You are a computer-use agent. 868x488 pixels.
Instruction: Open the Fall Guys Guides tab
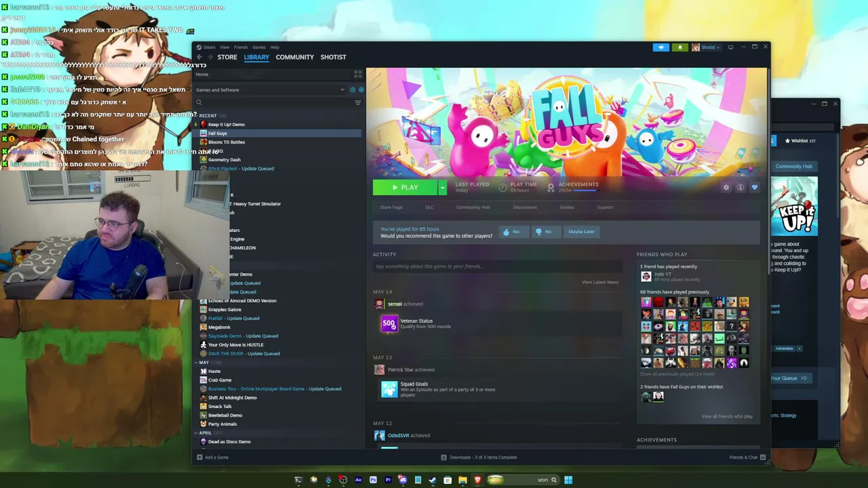[567, 207]
